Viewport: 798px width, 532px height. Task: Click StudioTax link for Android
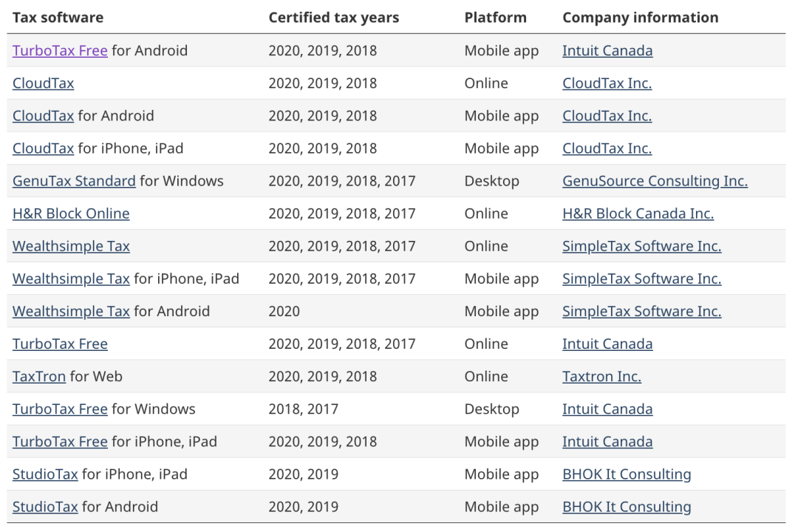click(45, 507)
